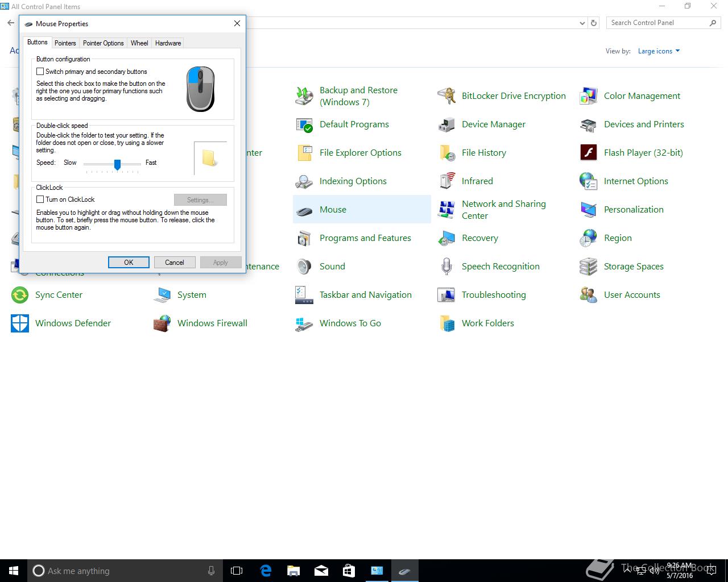
Task: Switch to the Pointers tab
Action: [65, 43]
